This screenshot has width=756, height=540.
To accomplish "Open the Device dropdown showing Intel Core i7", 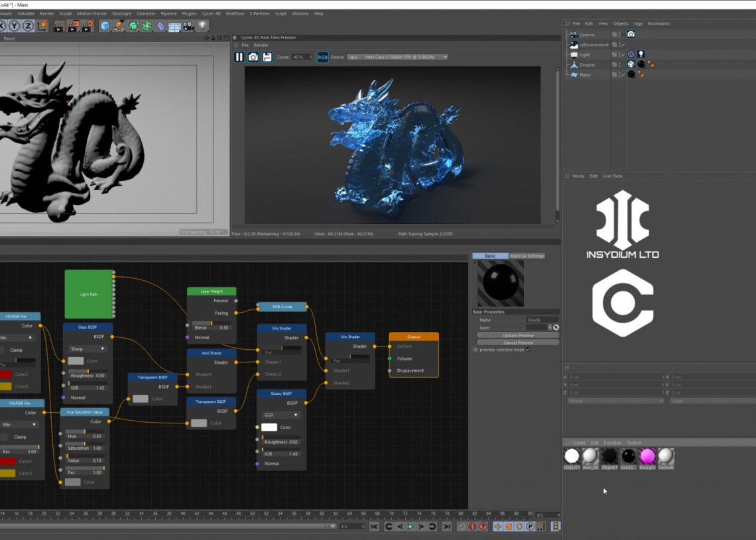I will tap(398, 57).
